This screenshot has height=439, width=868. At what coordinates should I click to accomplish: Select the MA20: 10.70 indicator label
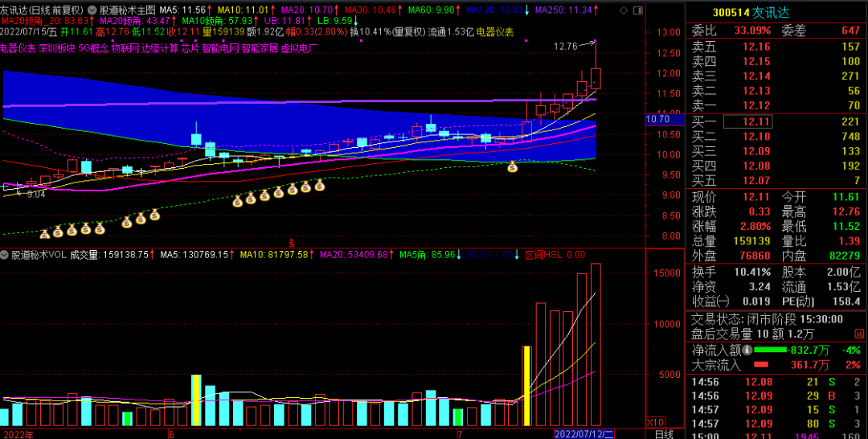307,10
